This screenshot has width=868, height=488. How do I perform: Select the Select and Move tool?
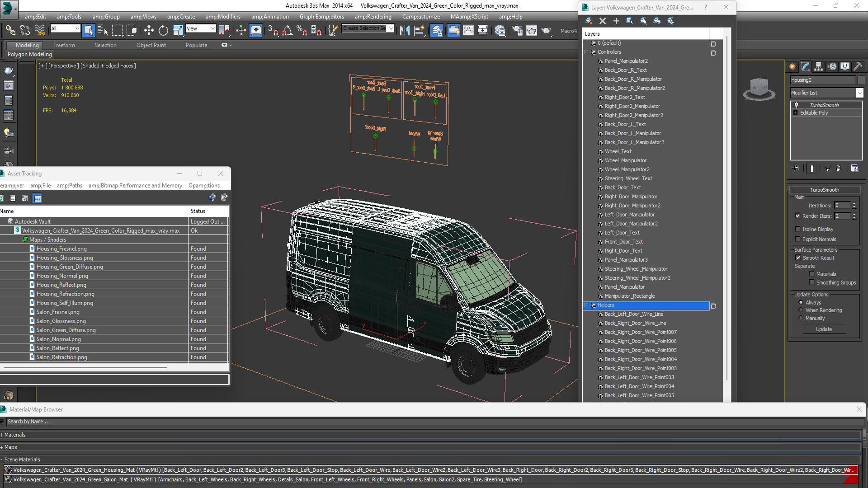coord(149,30)
